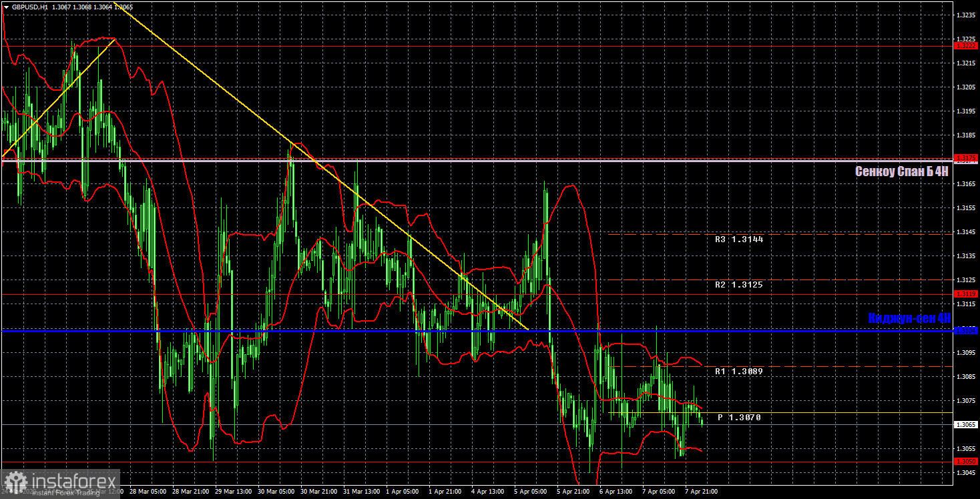Click the GBPUSD,H1 symbol title text

click(x=30, y=6)
